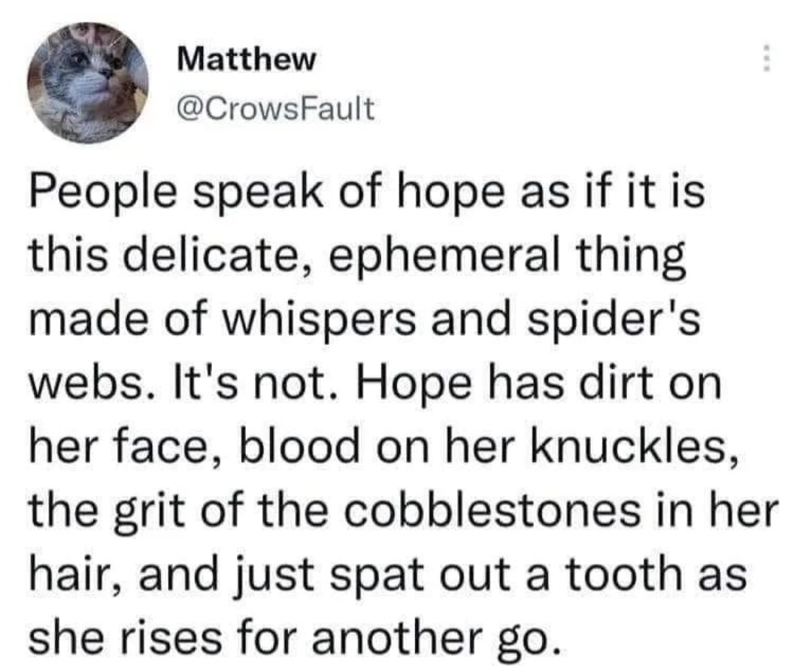
Task: Click the @CrowsFault handle
Action: coord(275,108)
